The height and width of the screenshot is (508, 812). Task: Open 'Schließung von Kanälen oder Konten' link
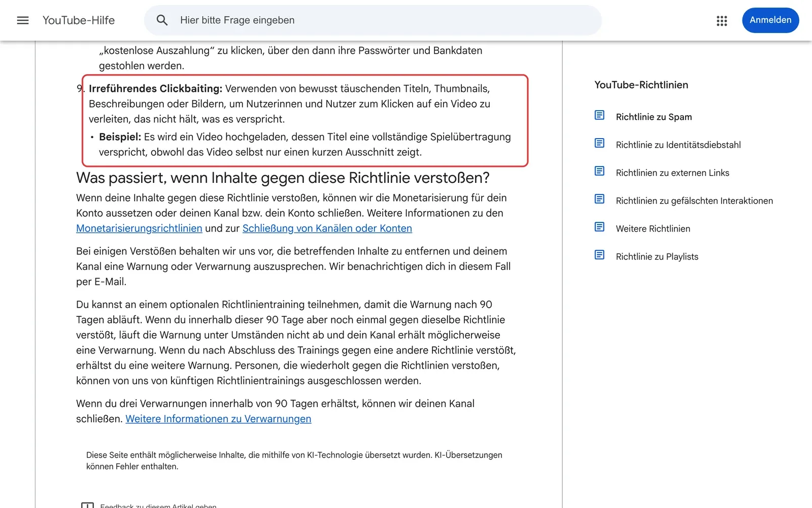point(327,229)
